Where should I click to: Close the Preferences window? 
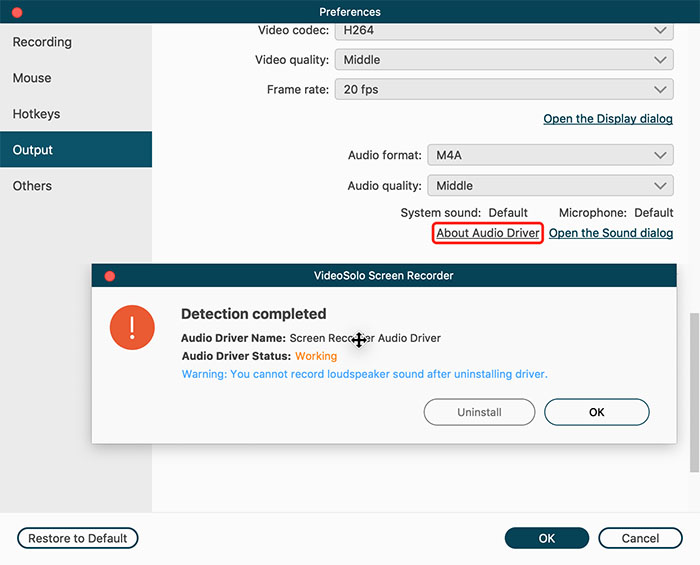(17, 12)
